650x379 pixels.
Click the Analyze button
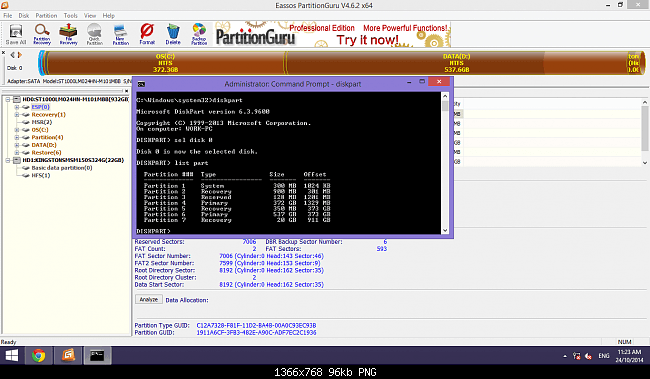pos(149,299)
